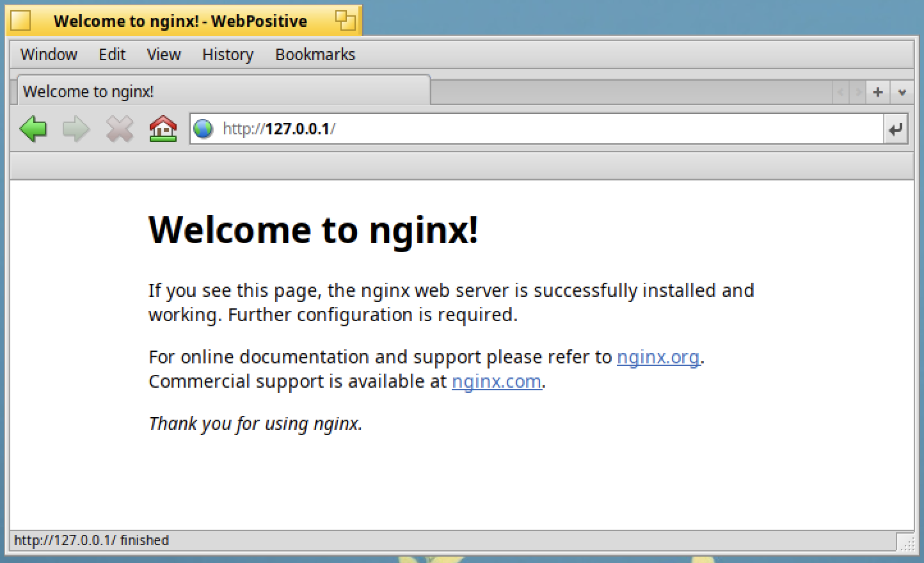
Task: Click the go/enter arrow button by URL
Action: pos(896,129)
